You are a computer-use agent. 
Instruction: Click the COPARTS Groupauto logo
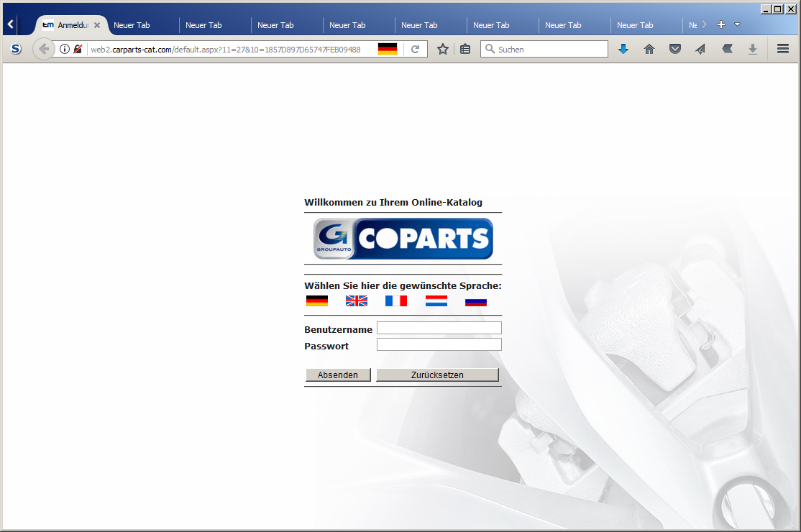pyautogui.click(x=403, y=239)
